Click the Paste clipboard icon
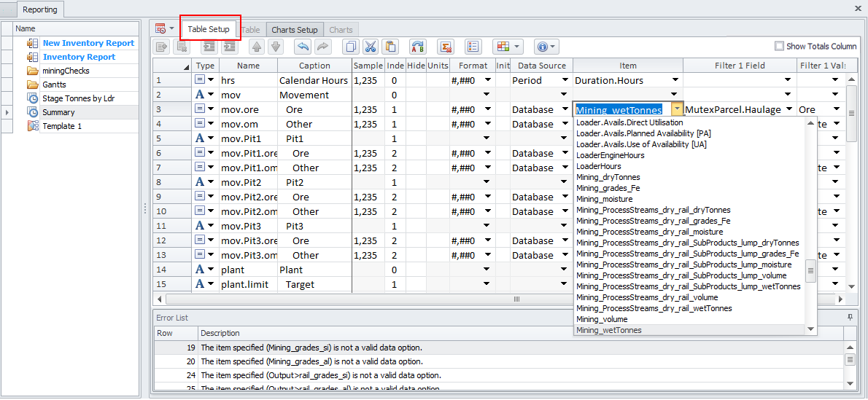The width and height of the screenshot is (868, 400). point(390,47)
